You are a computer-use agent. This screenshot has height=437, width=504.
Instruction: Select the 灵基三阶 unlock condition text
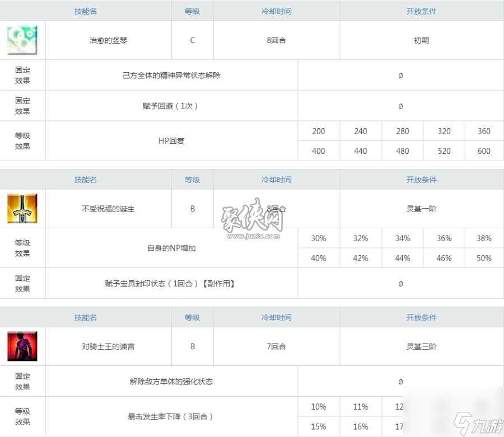coord(421,346)
